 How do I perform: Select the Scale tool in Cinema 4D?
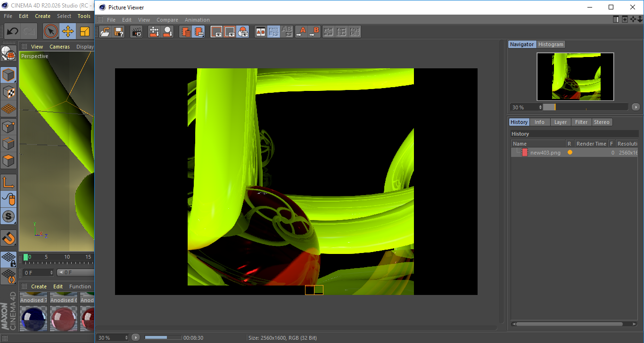(x=84, y=32)
